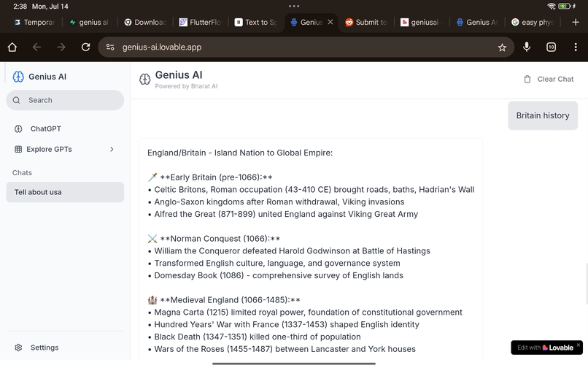Open the tab switcher showing 10 tabs
Image resolution: width=588 pixels, height=368 pixels.
551,47
